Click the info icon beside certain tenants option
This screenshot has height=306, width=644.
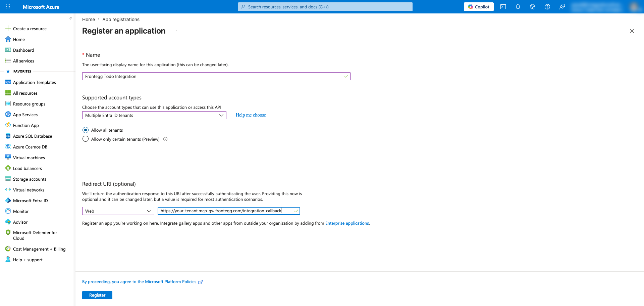[x=165, y=139]
